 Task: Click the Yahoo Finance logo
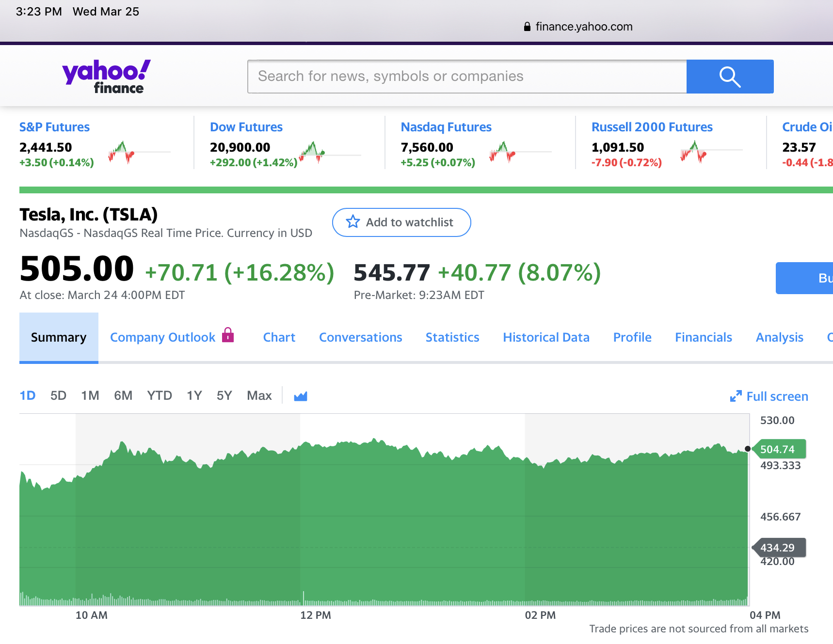106,76
